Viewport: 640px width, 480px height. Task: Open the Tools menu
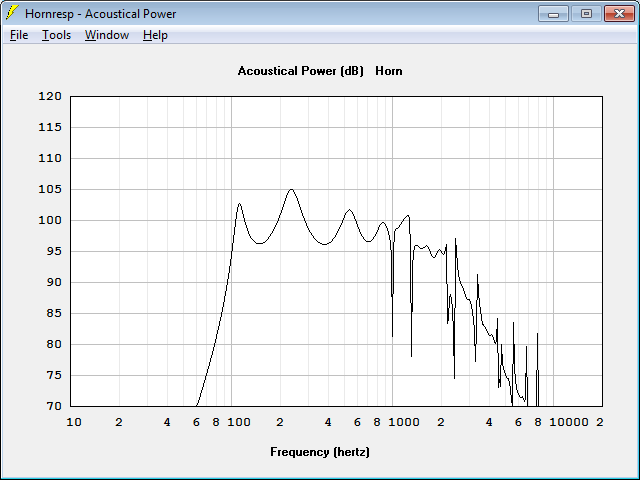coord(56,35)
